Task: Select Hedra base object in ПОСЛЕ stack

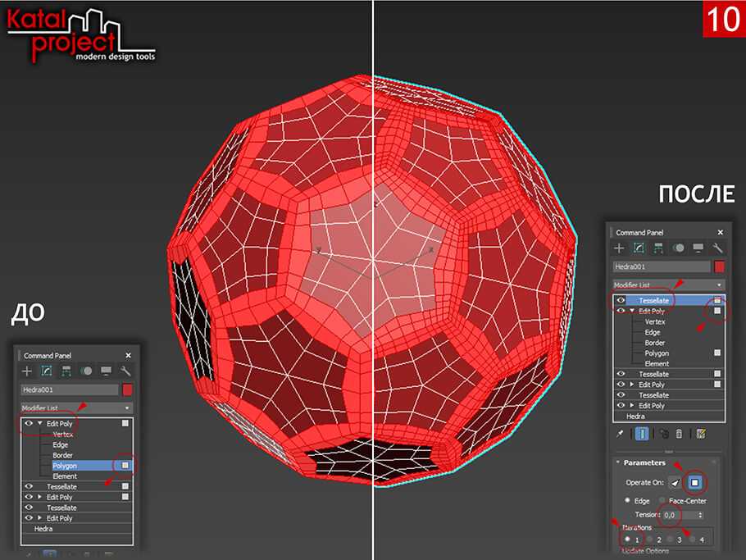Action: pos(635,417)
